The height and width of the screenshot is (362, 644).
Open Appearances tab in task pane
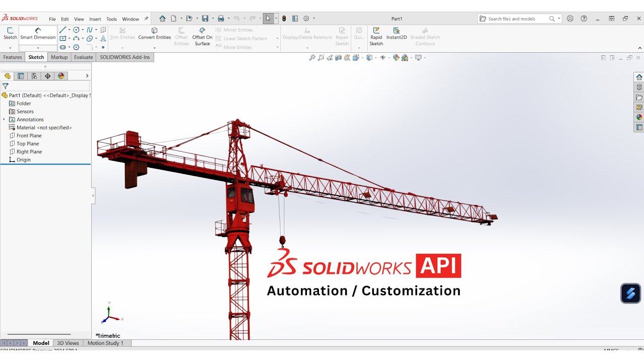pyautogui.click(x=639, y=117)
